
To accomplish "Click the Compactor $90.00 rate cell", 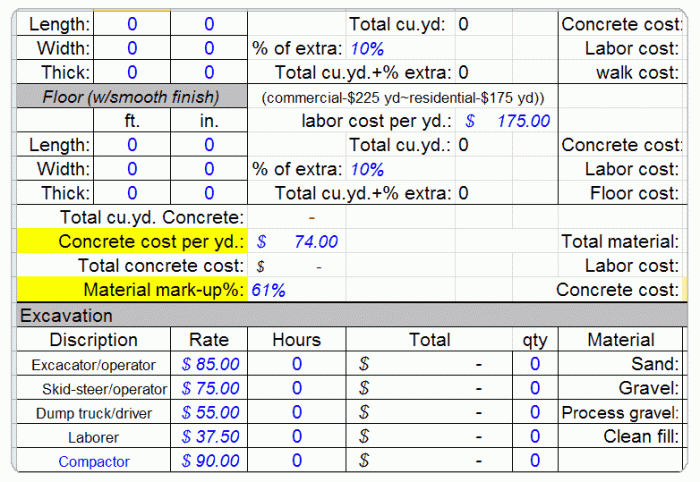I will tap(210, 460).
